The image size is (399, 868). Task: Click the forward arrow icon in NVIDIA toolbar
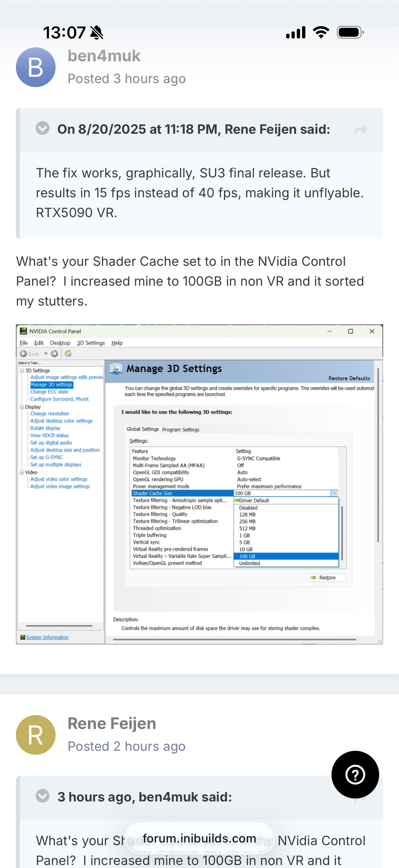[x=54, y=354]
